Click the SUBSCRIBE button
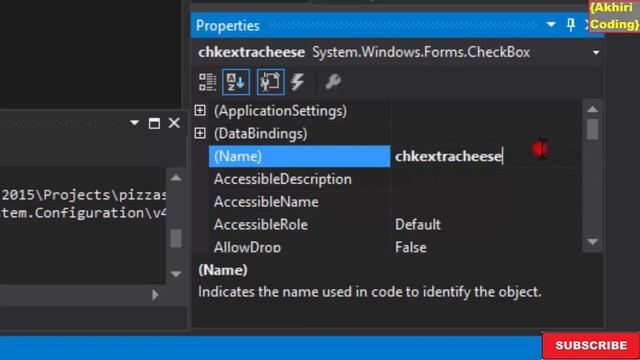 pyautogui.click(x=591, y=345)
